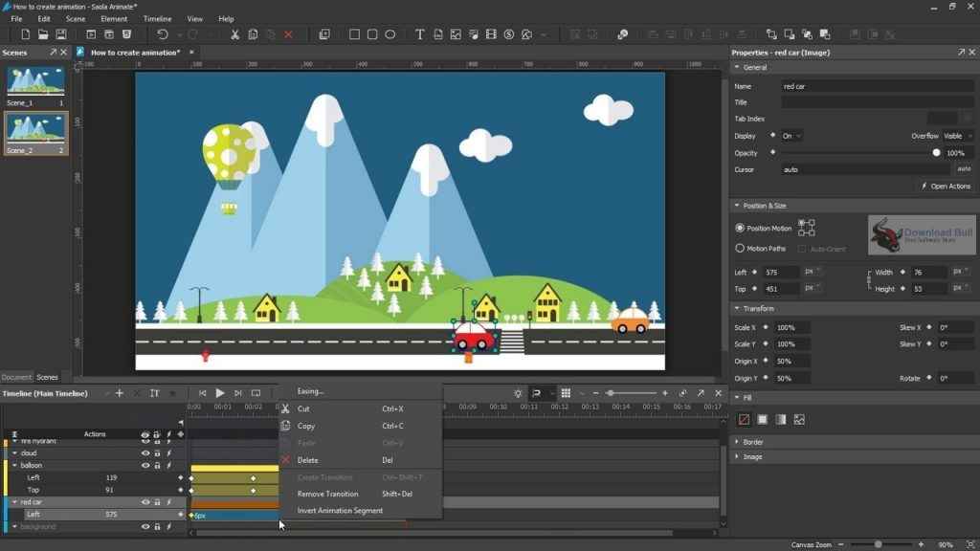The width and height of the screenshot is (980, 551).
Task: Click the Cut scissors toolbar icon
Action: click(x=234, y=34)
